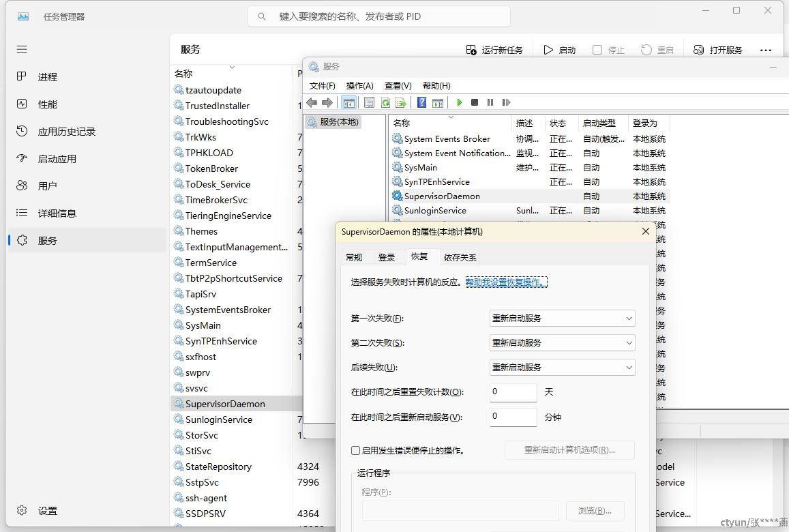Select System Event Notification service row
The height and width of the screenshot is (532, 789).
530,153
